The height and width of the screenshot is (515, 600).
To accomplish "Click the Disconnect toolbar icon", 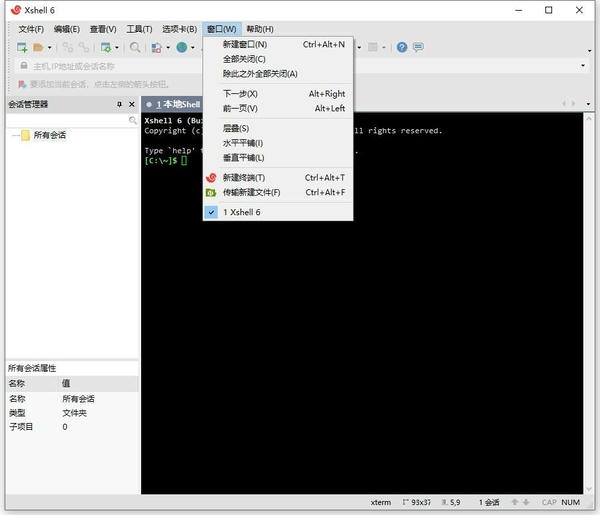I will coord(84,47).
